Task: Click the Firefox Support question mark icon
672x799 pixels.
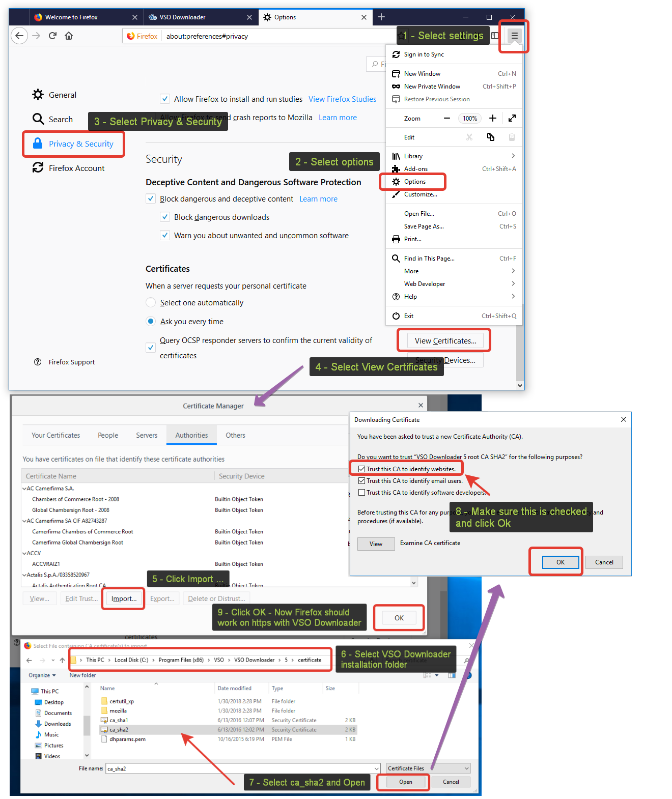Action: (x=38, y=362)
